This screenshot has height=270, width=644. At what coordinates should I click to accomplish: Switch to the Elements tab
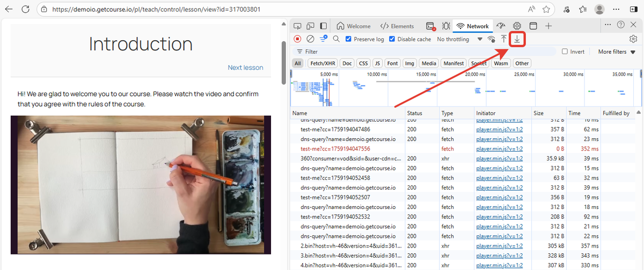397,26
